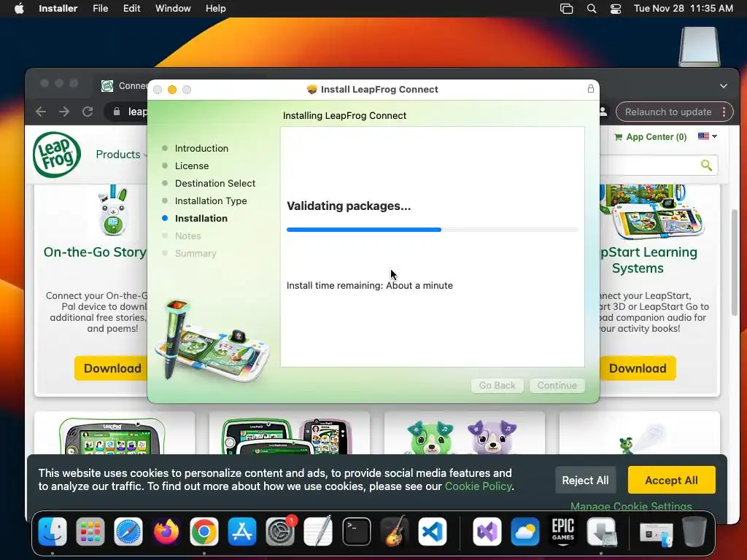
Task: Open the Apple menu
Action: click(19, 9)
